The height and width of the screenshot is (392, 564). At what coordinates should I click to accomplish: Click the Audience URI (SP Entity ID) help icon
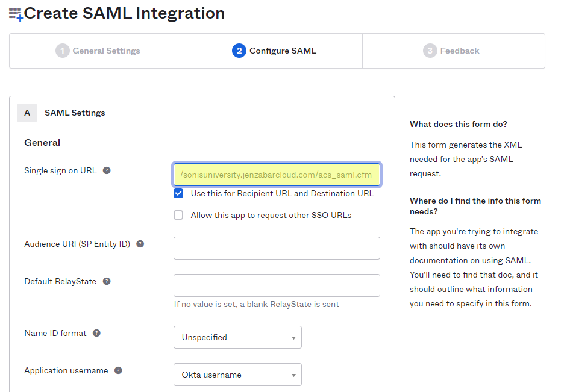tap(140, 244)
